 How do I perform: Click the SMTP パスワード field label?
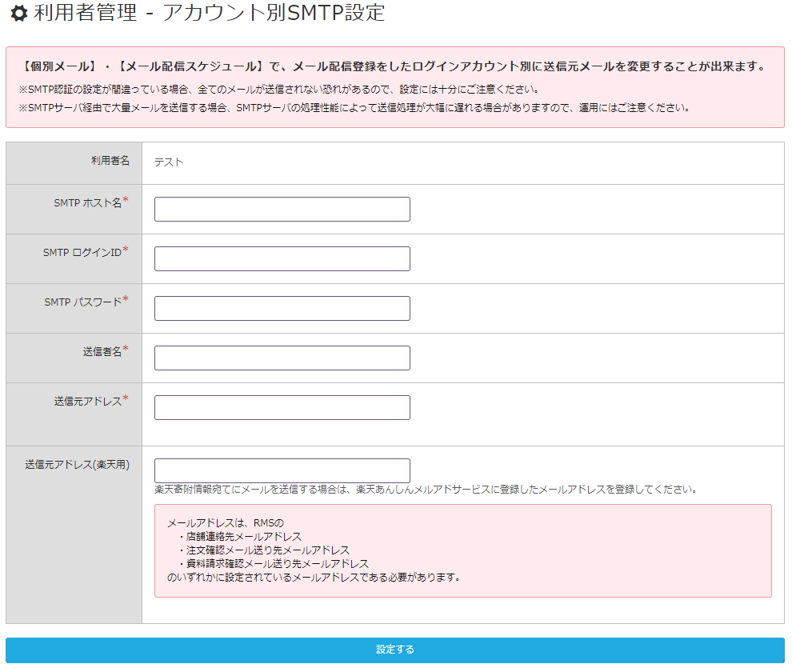[82, 302]
